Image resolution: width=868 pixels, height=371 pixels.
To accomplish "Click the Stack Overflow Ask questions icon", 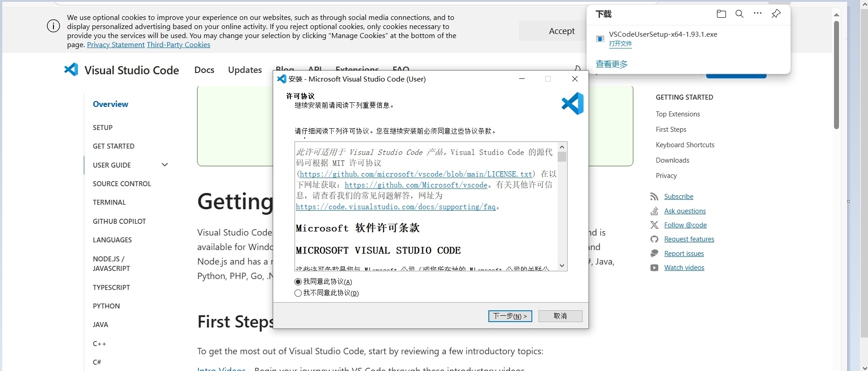I will 654,211.
